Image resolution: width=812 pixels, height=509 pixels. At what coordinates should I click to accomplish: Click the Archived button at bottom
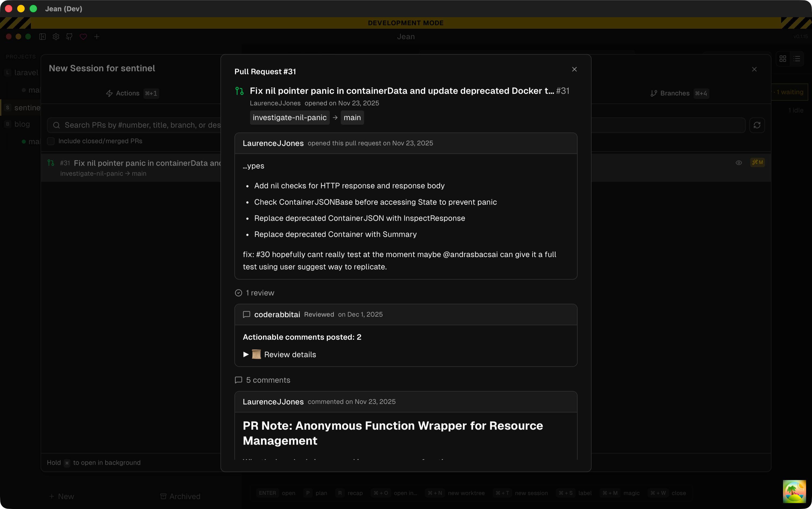click(x=180, y=496)
